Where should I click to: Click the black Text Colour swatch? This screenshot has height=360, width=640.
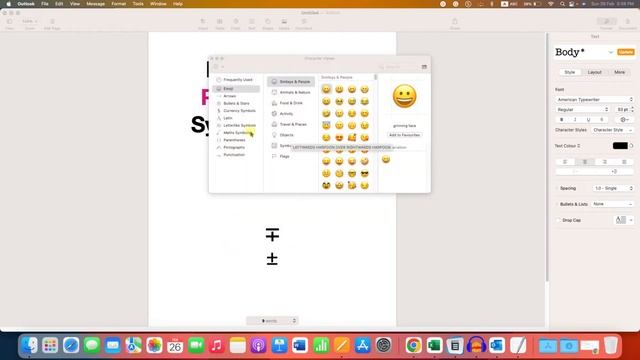point(620,146)
